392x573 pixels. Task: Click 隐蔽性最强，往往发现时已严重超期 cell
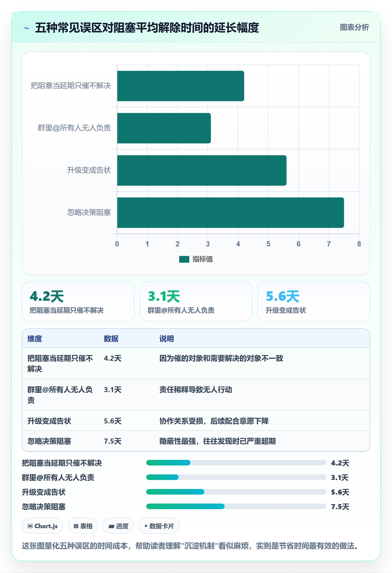(218, 441)
